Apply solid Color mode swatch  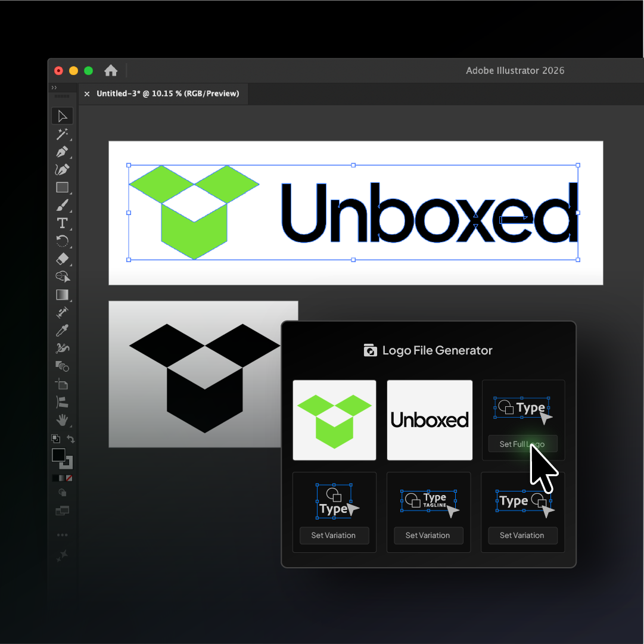pos(55,478)
